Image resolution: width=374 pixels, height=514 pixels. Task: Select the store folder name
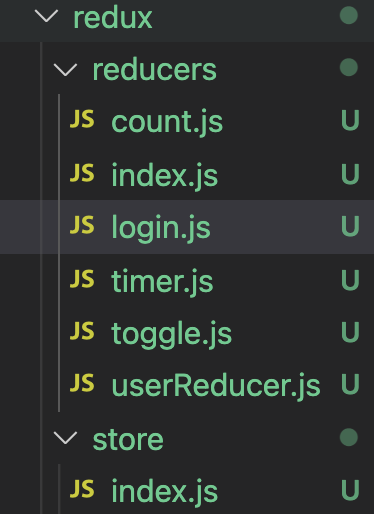pyautogui.click(x=128, y=440)
